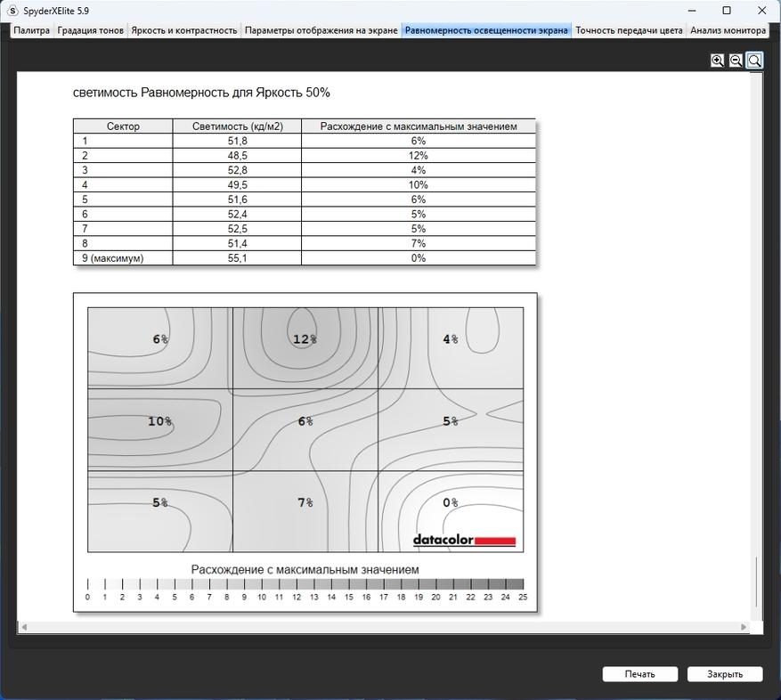Click the Печать button
This screenshot has height=700, width=781.
pos(640,674)
